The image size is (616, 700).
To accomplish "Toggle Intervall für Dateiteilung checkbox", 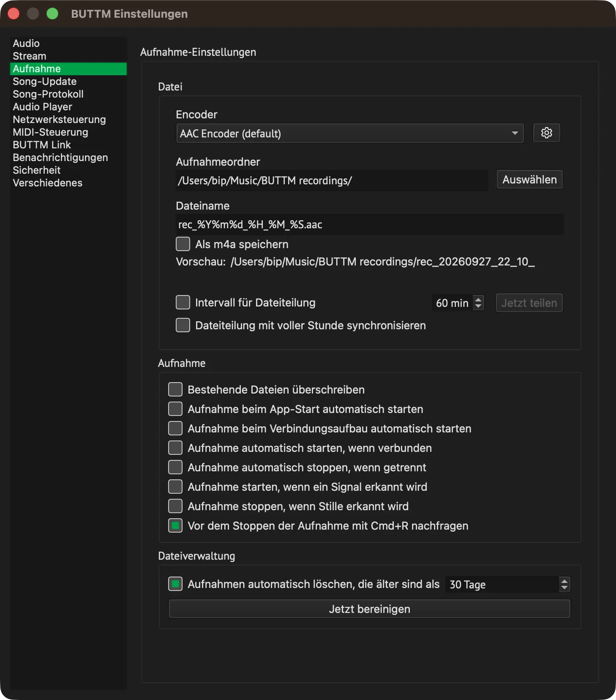I will pyautogui.click(x=183, y=302).
